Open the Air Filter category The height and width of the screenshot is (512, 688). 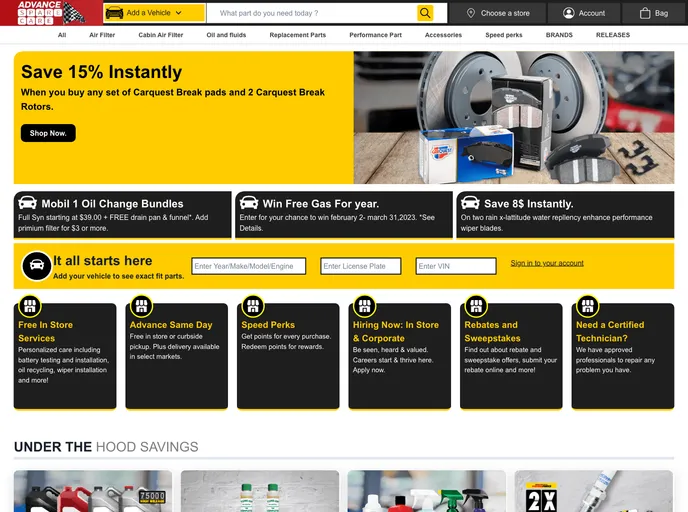(x=102, y=35)
